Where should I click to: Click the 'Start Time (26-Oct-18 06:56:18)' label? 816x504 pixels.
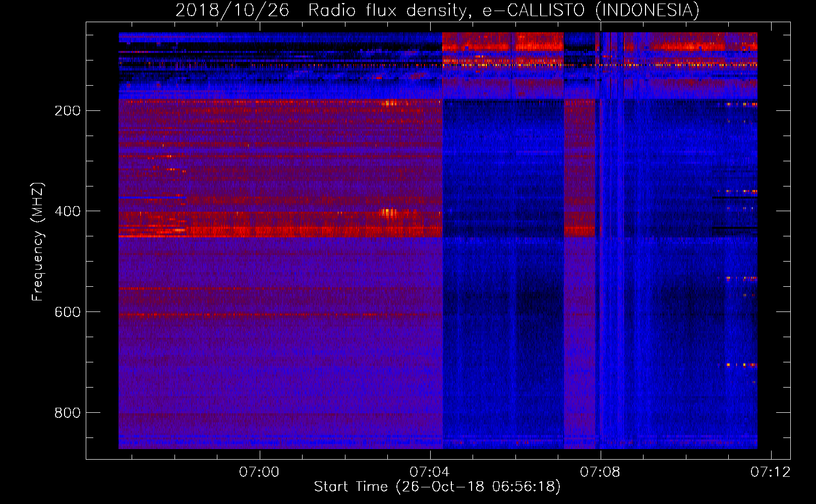437,487
